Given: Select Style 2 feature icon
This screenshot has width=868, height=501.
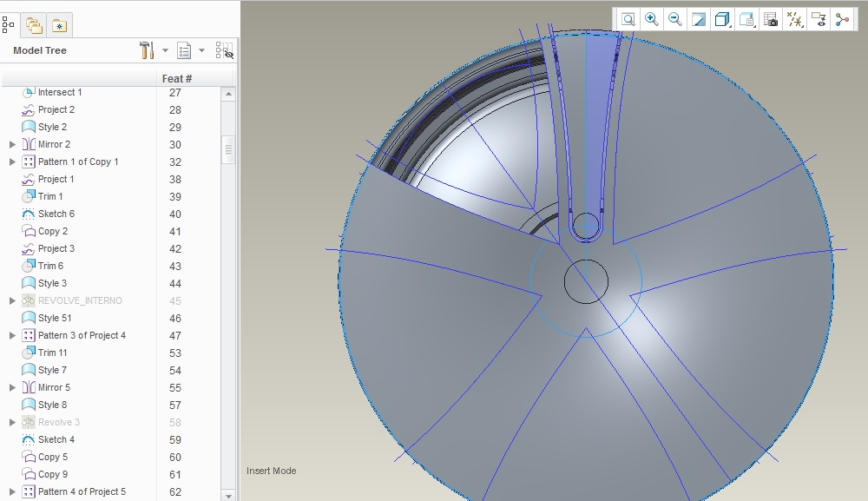Looking at the screenshot, I should click(29, 127).
